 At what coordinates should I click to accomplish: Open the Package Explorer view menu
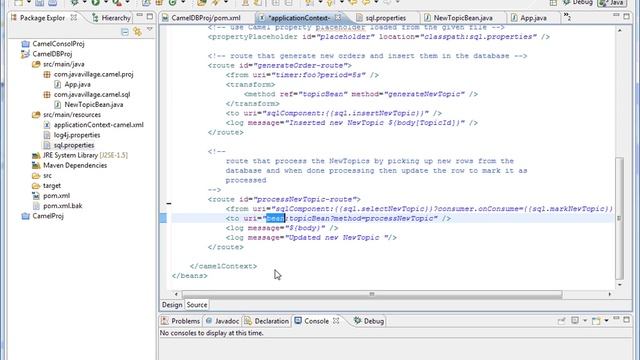point(150,30)
